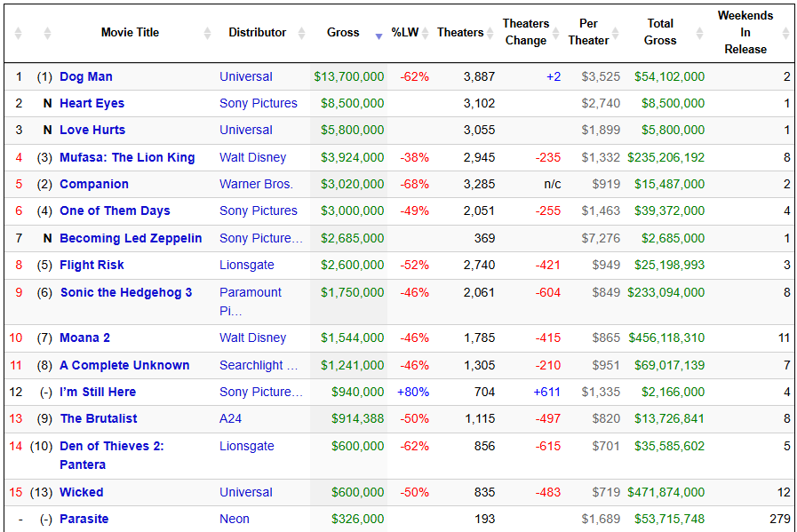Click the Neon distributor link
This screenshot has width=797, height=532.
235,519
